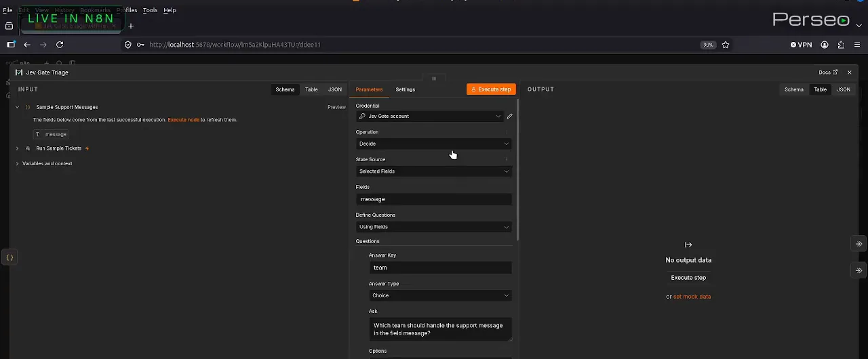Open the Settings tab
This screenshot has height=359, width=868.
pos(406,89)
